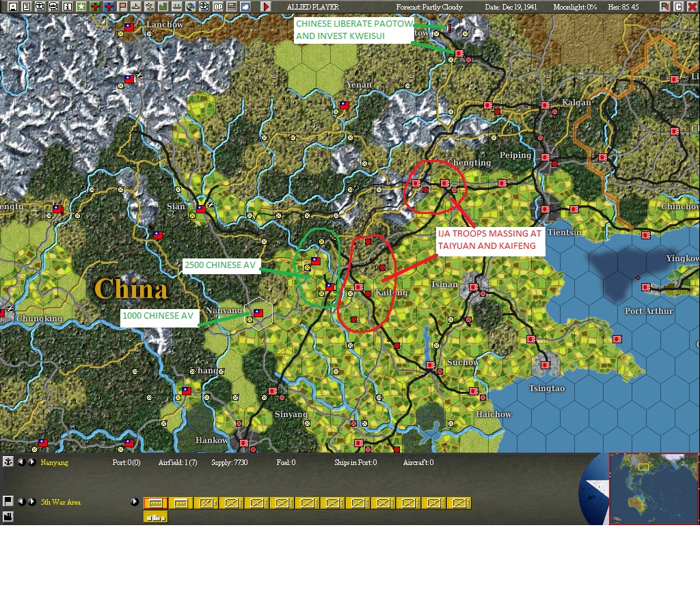This screenshot has width=700, height=614.
Task: Click the green star icon in toolbar
Action: point(81,6)
